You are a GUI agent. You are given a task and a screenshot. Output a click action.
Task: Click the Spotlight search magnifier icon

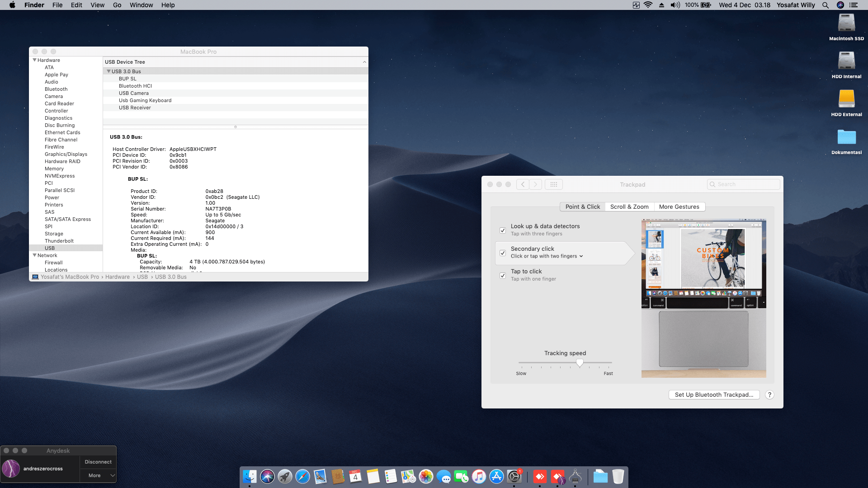(x=826, y=5)
